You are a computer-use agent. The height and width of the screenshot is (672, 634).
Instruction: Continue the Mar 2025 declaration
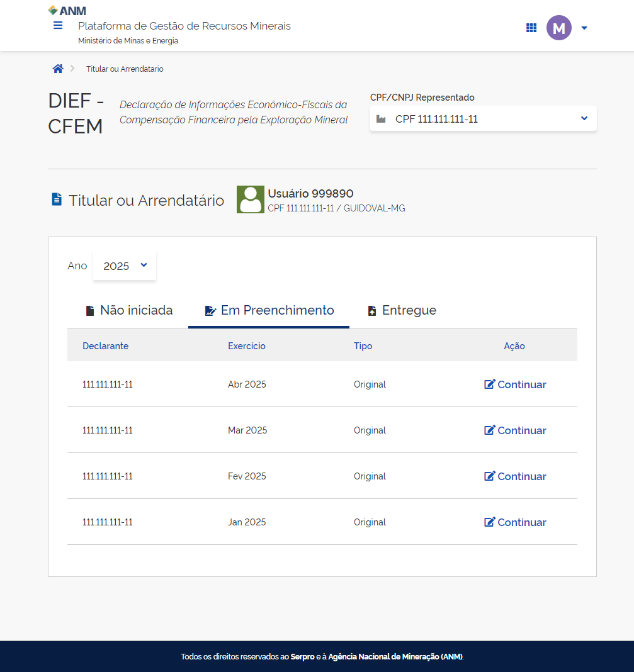[515, 430]
